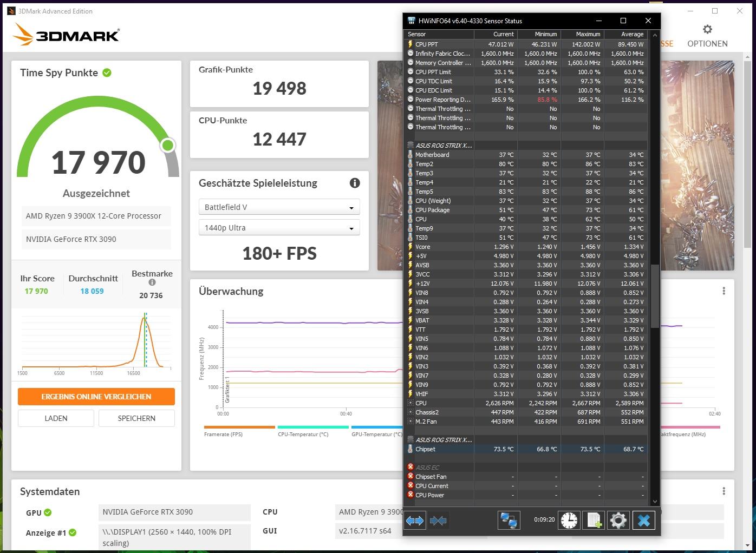756x553 pixels.
Task: Close sensor status with the blue X icon
Action: (x=643, y=521)
